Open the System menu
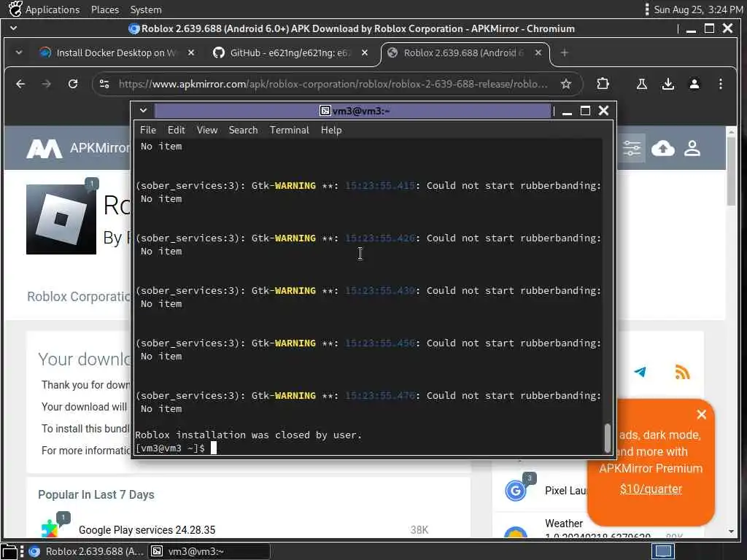The height and width of the screenshot is (560, 747). (x=146, y=9)
